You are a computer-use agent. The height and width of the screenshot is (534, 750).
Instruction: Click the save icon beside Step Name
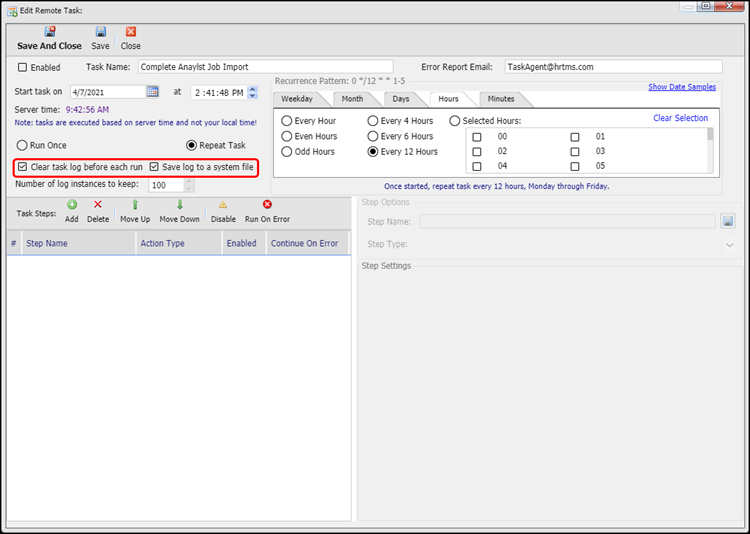(x=728, y=221)
